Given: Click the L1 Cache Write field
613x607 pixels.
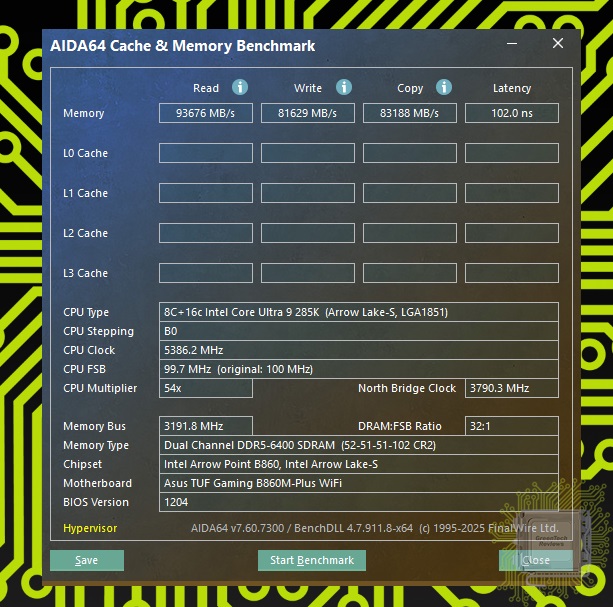Looking at the screenshot, I should click(308, 193).
